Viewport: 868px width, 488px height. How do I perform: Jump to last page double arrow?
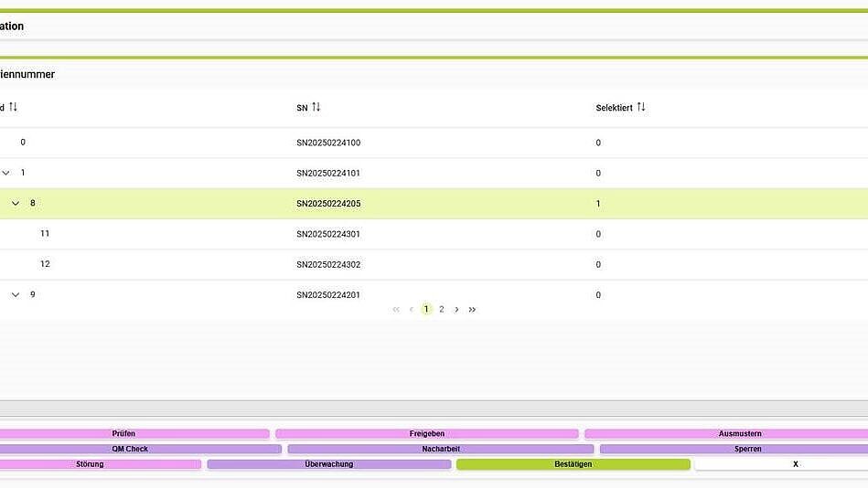[x=473, y=310]
